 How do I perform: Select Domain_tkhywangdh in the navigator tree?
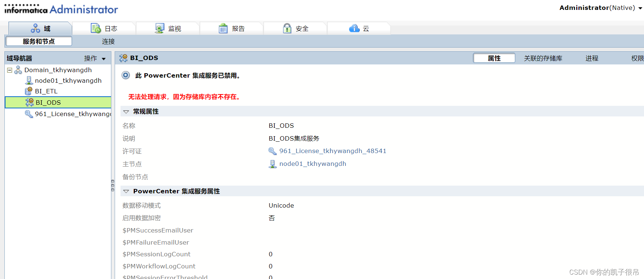click(58, 70)
